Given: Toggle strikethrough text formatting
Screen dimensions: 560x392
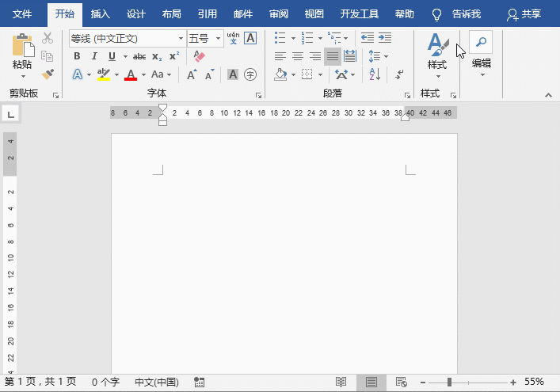Looking at the screenshot, I should pos(139,56).
